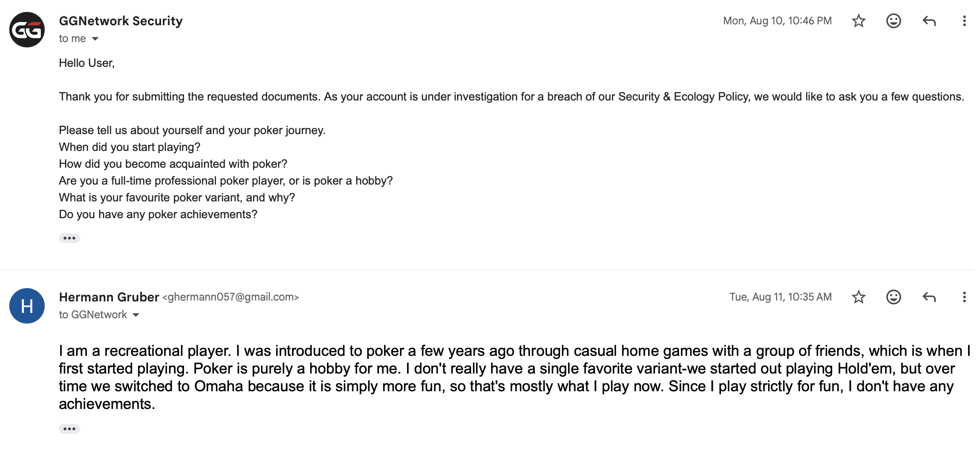This screenshot has height=455, width=980.
Task: Click the blue H profile avatar
Action: 27,306
